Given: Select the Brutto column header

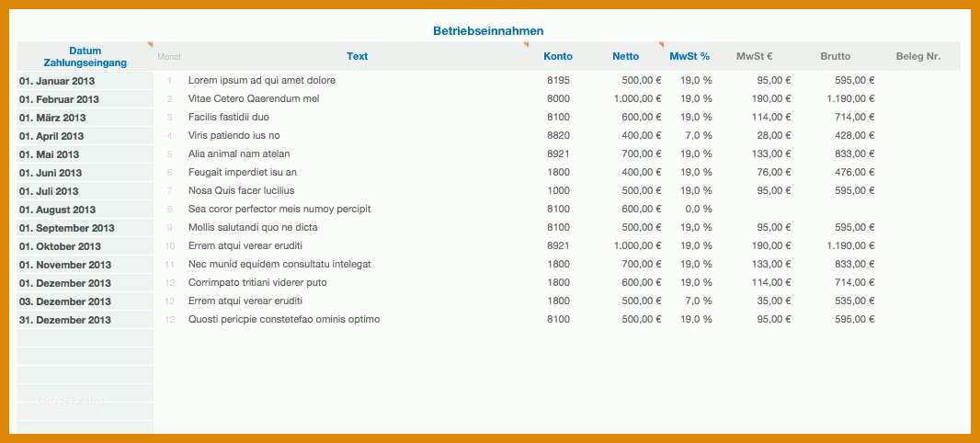Looking at the screenshot, I should (836, 56).
